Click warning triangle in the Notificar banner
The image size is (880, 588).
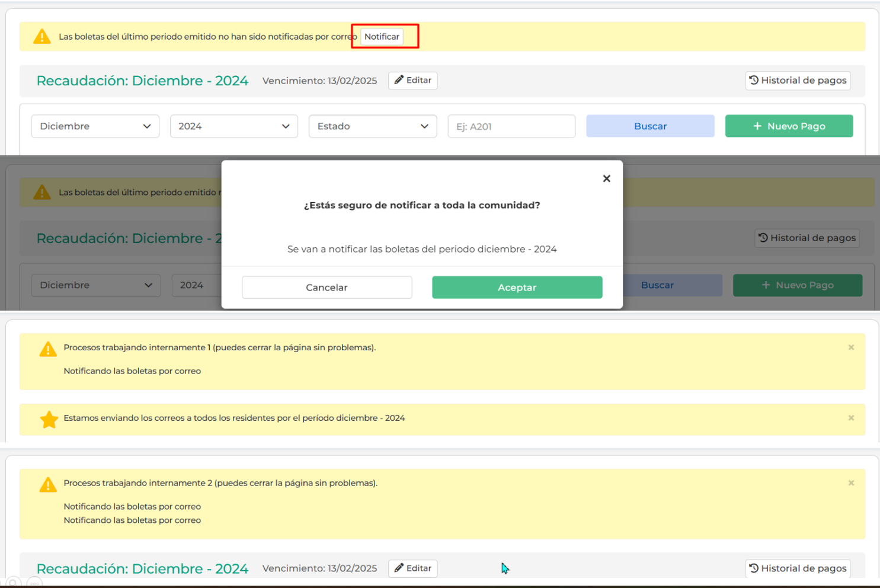click(x=42, y=37)
